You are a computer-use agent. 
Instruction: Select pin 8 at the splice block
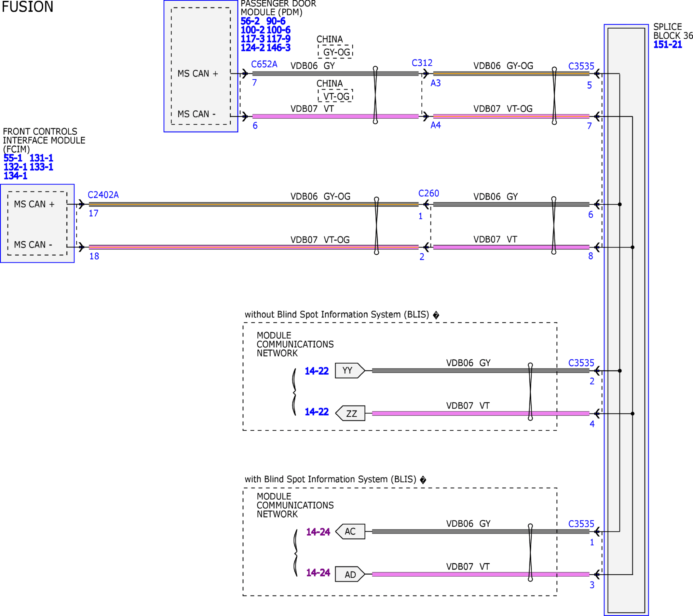point(591,256)
